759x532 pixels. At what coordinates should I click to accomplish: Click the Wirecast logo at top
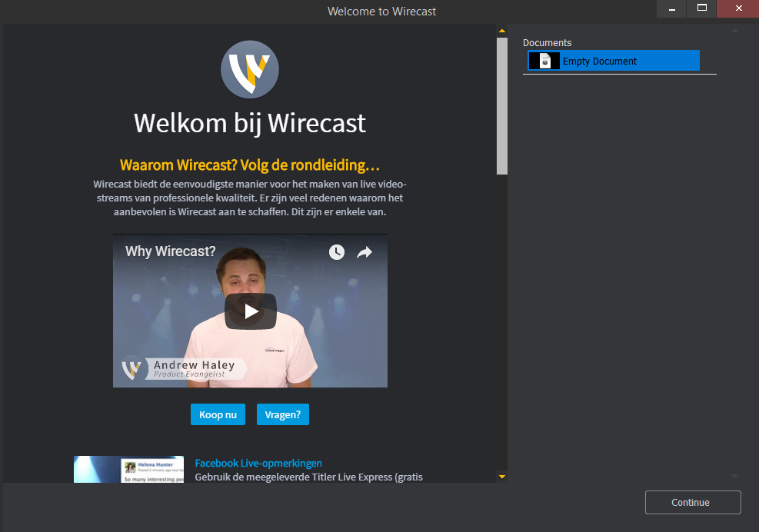coord(250,69)
